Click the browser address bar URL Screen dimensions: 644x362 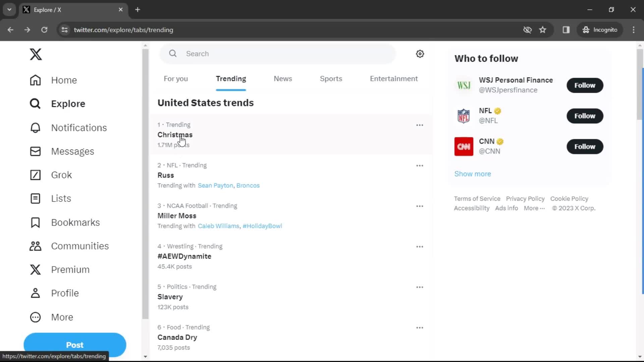[x=123, y=30]
